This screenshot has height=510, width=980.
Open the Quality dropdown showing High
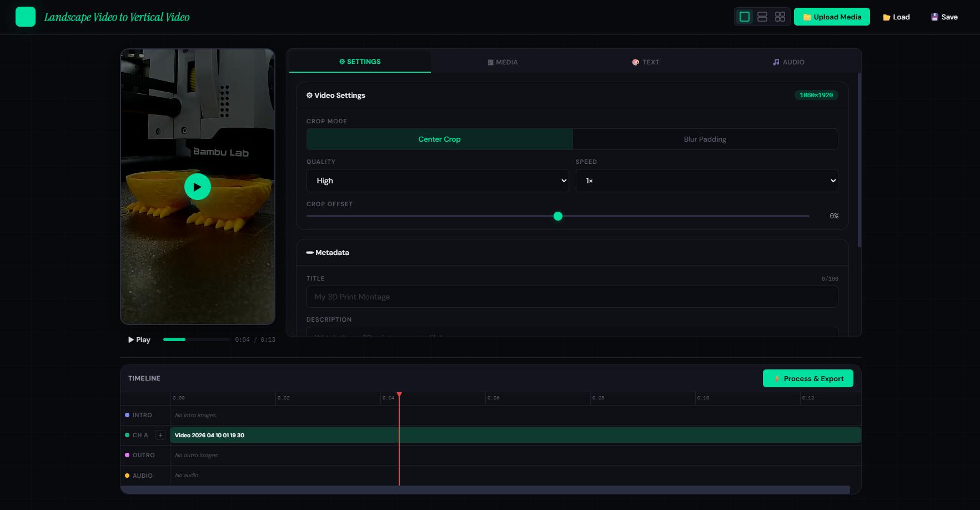(438, 181)
